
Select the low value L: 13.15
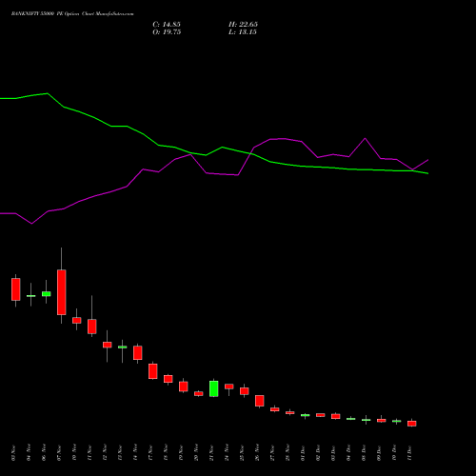click(x=243, y=32)
